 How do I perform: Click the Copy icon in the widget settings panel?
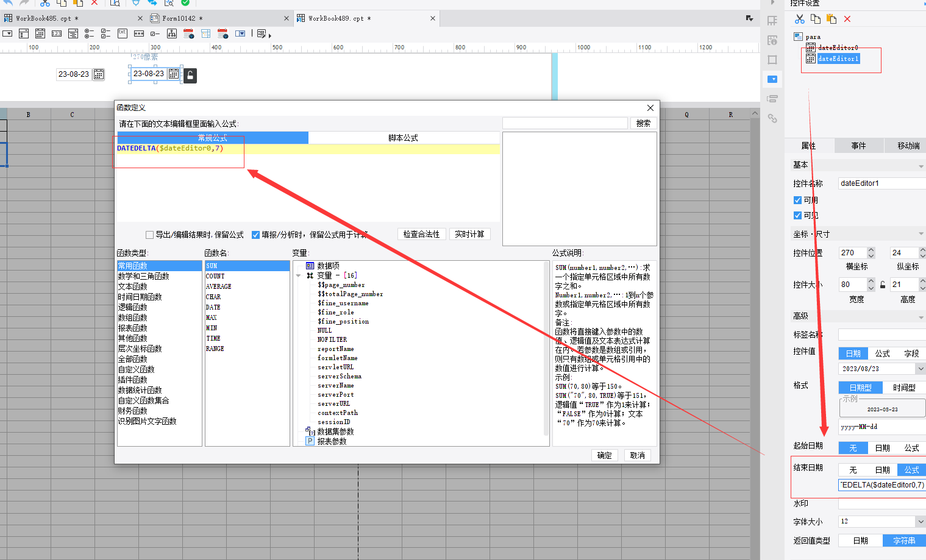pyautogui.click(x=816, y=19)
